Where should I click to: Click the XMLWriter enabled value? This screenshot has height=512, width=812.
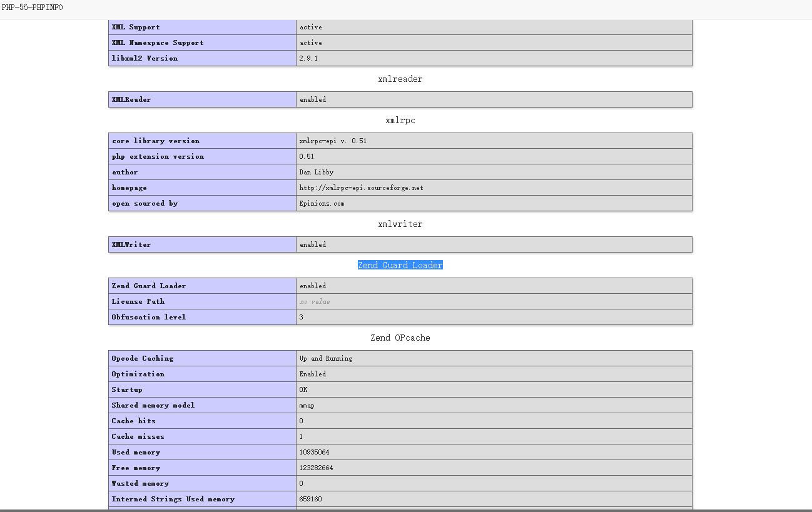(313, 244)
